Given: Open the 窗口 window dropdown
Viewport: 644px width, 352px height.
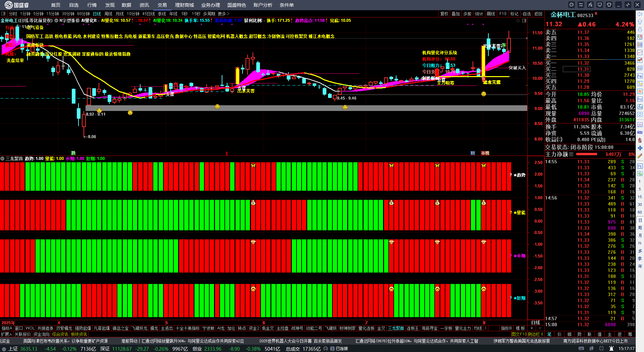Looking at the screenshot, I should (x=19, y=328).
